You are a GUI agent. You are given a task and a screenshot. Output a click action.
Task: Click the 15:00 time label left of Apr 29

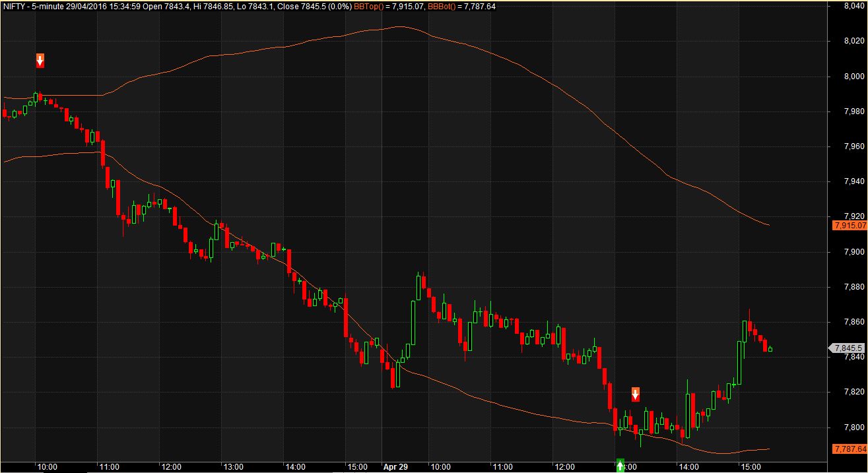pyautogui.click(x=358, y=466)
